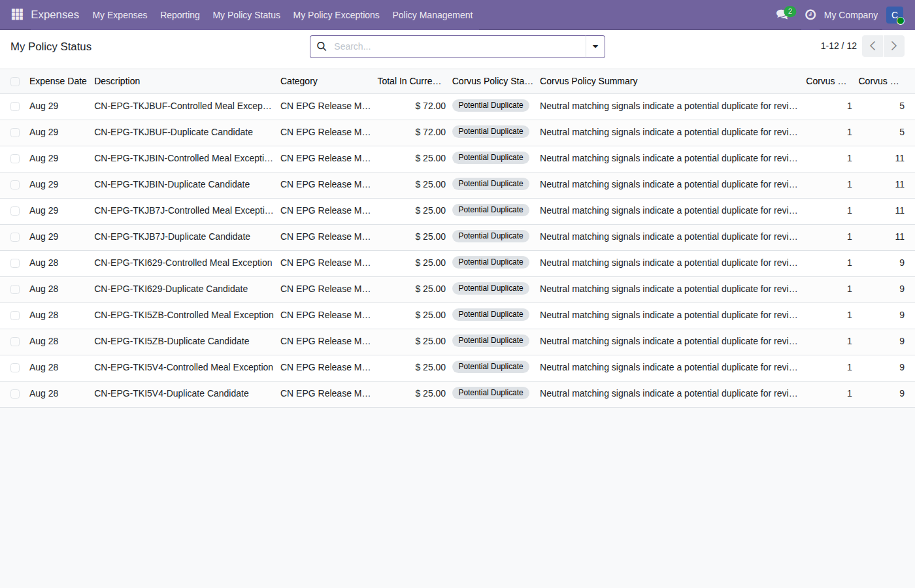Click Potential Duplicate badge on TKJBIN-Controlled row
This screenshot has width=915, height=588.
(x=491, y=157)
